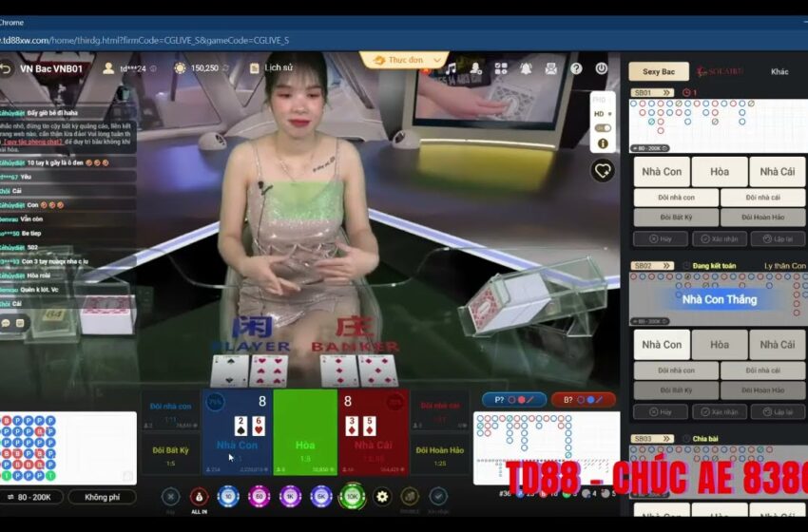Click Nhà Con in SB02 panel
Viewport: 808px width, 532px height.
(662, 345)
